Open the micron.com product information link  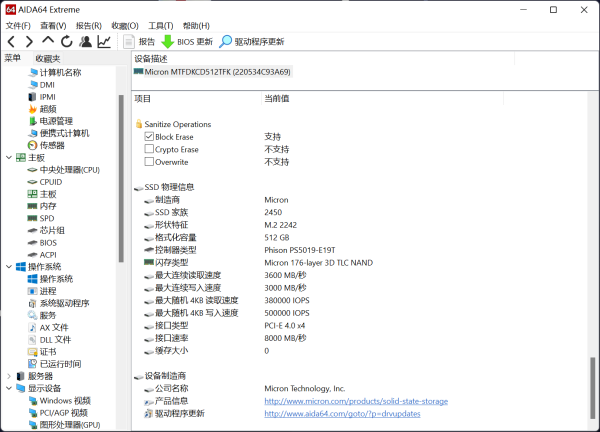click(x=356, y=401)
